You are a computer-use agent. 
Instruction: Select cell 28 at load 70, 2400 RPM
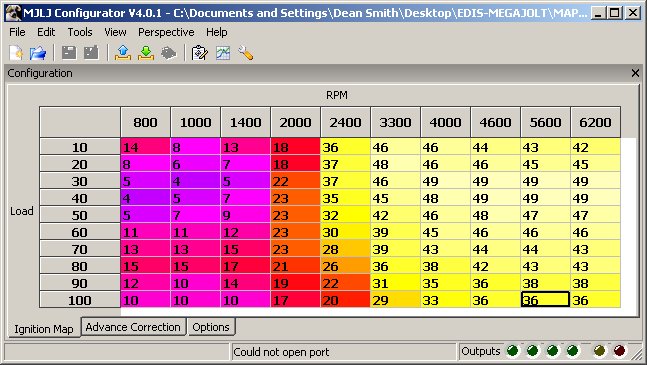(345, 249)
